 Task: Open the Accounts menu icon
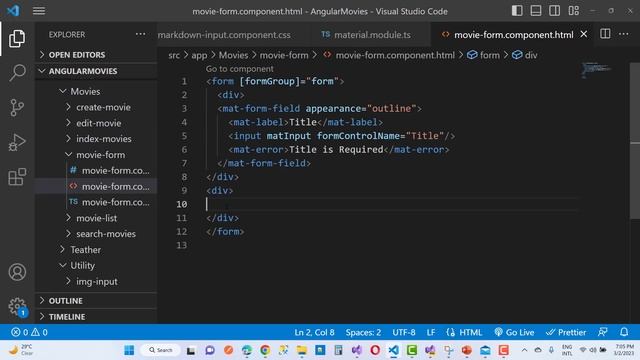pos(17,272)
